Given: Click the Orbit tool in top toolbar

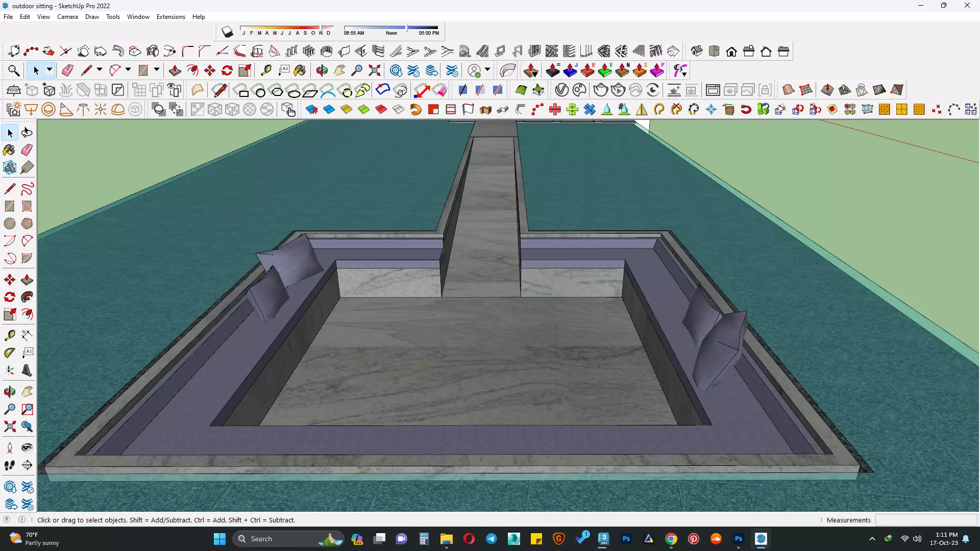Looking at the screenshot, I should point(322,70).
